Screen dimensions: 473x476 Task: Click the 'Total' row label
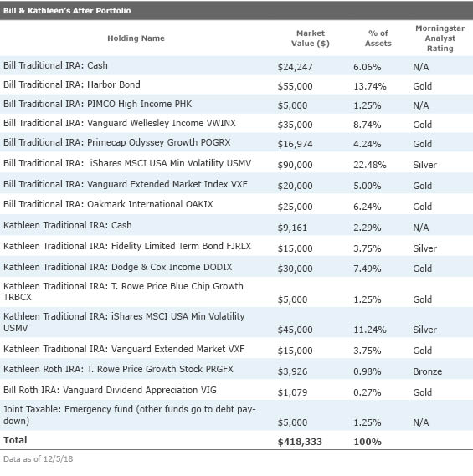click(x=15, y=440)
